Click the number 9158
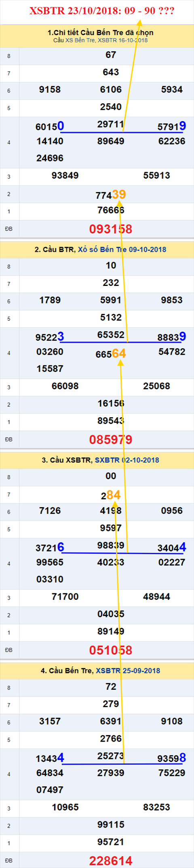The height and width of the screenshot is (868, 194). click(50, 90)
